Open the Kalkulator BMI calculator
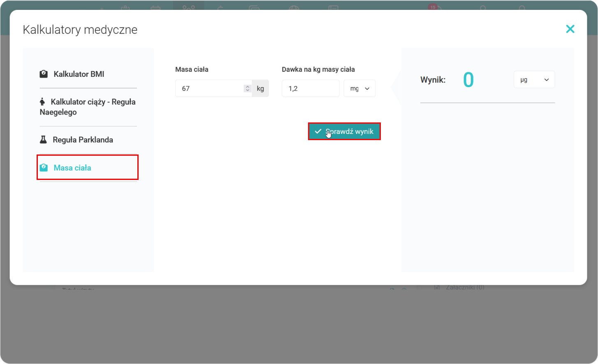This screenshot has height=364, width=598. 79,74
